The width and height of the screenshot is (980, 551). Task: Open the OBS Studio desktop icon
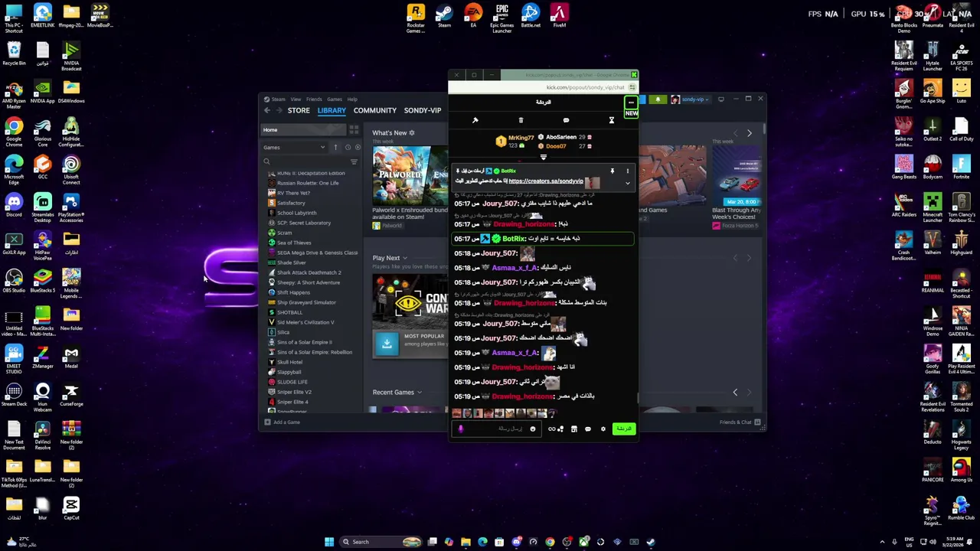click(14, 280)
